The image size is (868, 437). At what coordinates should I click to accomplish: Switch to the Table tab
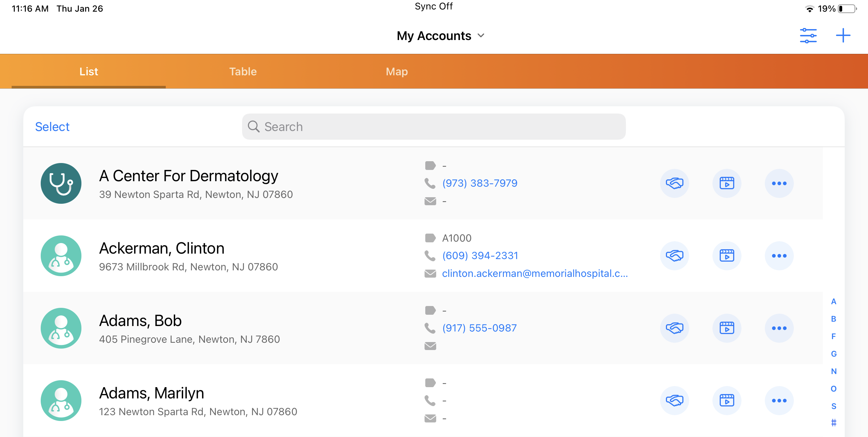point(243,72)
